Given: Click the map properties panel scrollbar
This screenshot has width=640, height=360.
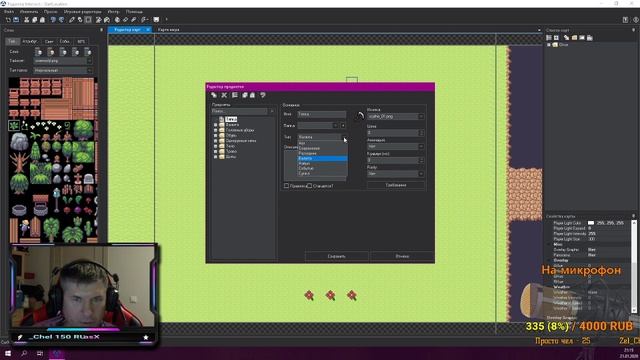Looking at the screenshot, I should pos(634,267).
